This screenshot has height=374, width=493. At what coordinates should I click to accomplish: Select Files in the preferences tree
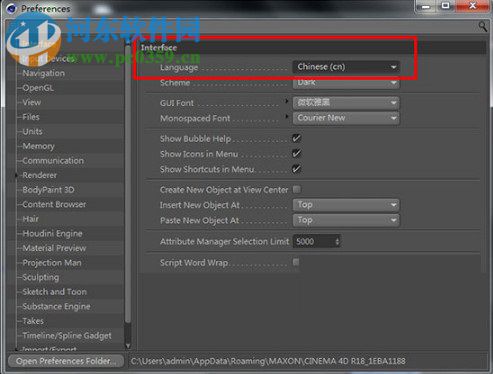pyautogui.click(x=31, y=117)
